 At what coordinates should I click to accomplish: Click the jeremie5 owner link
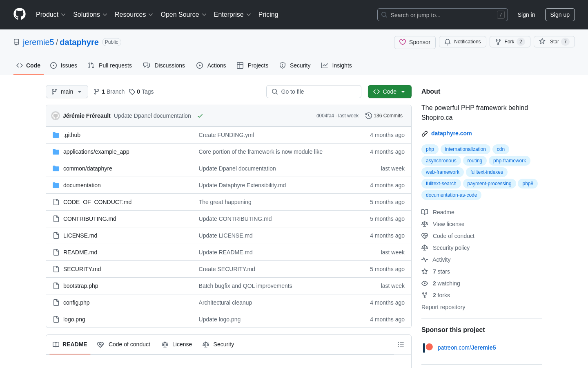(x=38, y=42)
